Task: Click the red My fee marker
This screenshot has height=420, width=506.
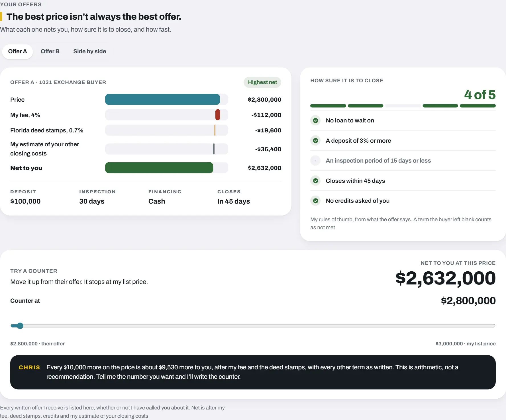Action: coord(218,115)
